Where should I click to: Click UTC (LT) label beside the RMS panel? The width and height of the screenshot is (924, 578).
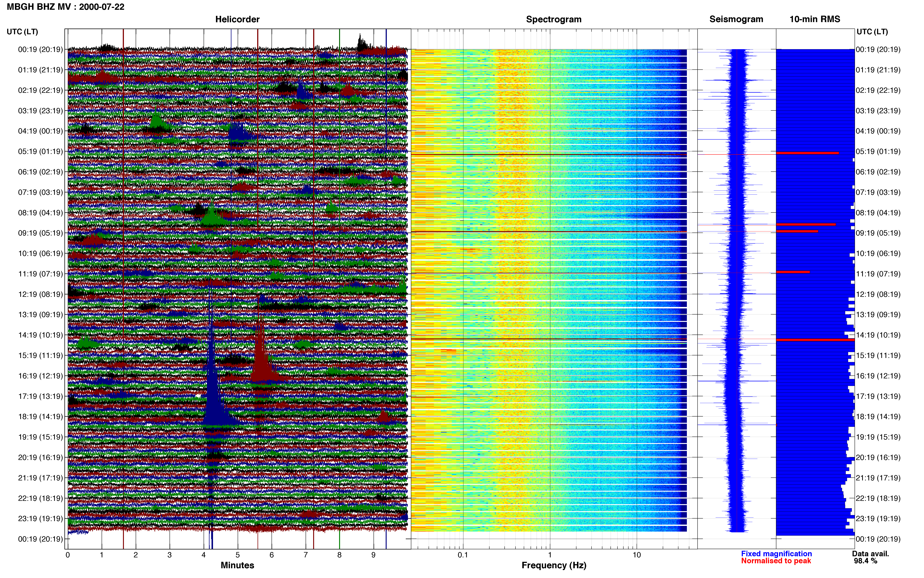coord(872,32)
